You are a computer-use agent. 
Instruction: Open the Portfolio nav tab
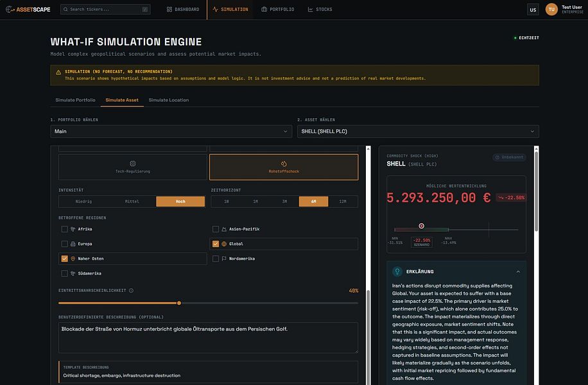pyautogui.click(x=278, y=10)
